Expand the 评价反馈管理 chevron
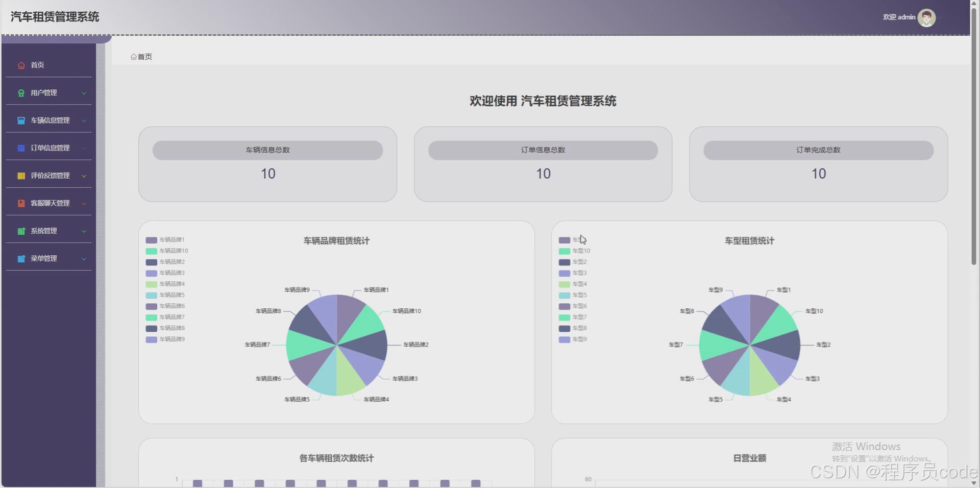The height and width of the screenshot is (488, 980). 84,176
